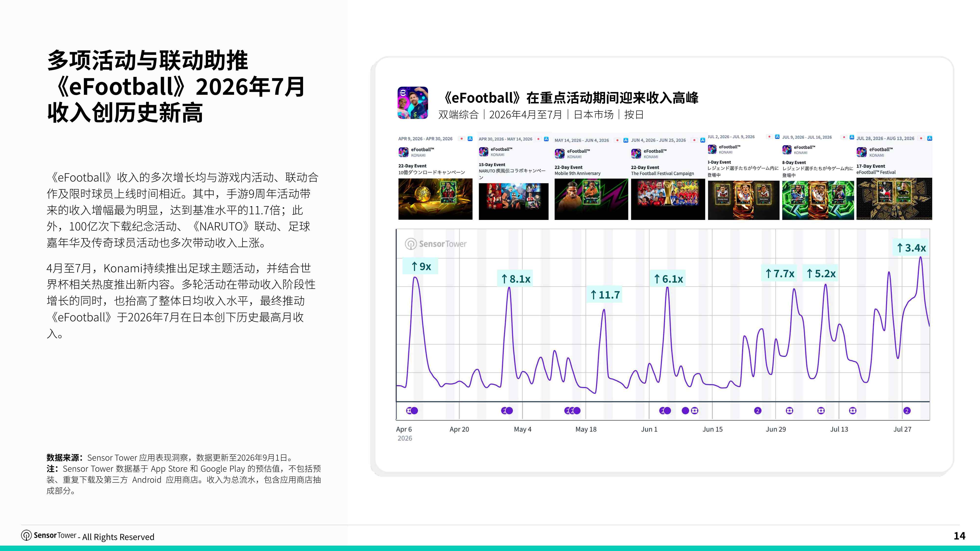Viewport: 980px width, 551px height.
Task: Click the Sensor Tower watermark logo in chart
Action: (436, 244)
